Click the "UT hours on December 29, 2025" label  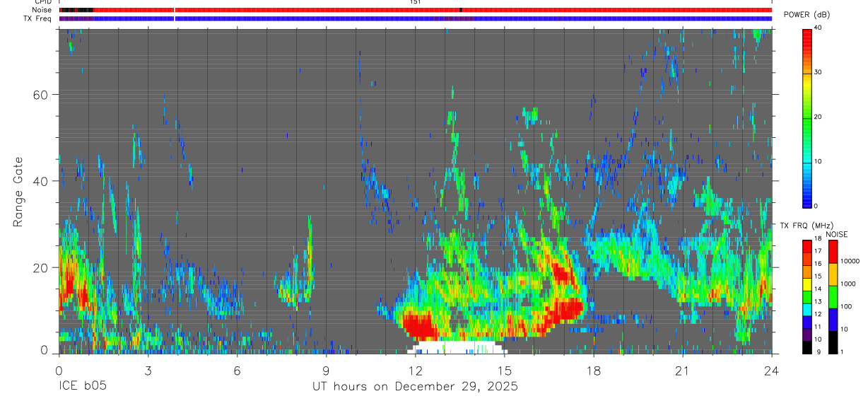(416, 387)
